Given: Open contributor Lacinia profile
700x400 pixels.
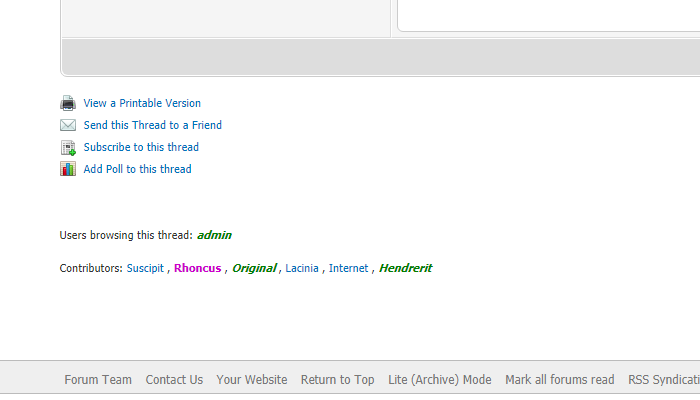Looking at the screenshot, I should click(x=302, y=268).
